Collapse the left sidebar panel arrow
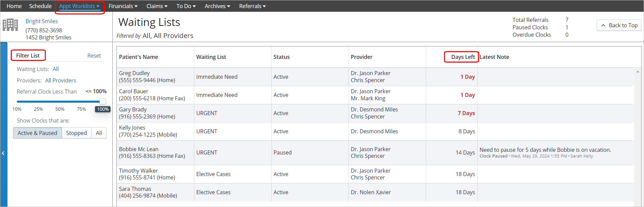 3,153
